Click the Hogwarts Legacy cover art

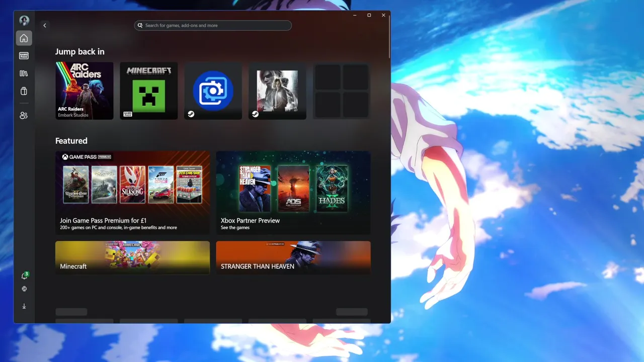click(x=104, y=185)
